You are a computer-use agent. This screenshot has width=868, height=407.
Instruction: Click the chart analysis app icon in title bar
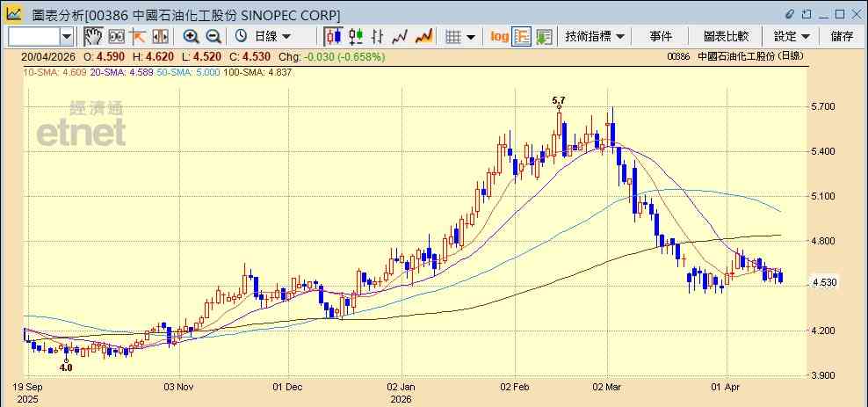[14, 13]
